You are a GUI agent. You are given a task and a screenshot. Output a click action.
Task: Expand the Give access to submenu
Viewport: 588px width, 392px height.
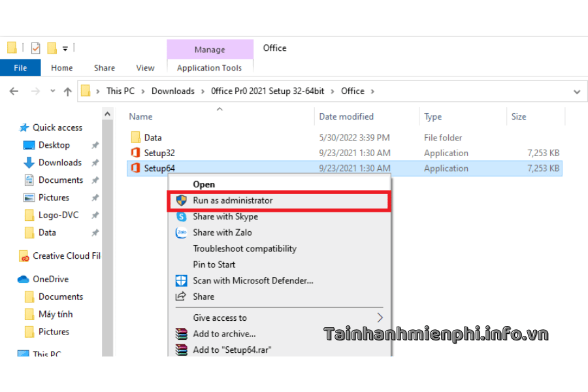[x=380, y=318]
